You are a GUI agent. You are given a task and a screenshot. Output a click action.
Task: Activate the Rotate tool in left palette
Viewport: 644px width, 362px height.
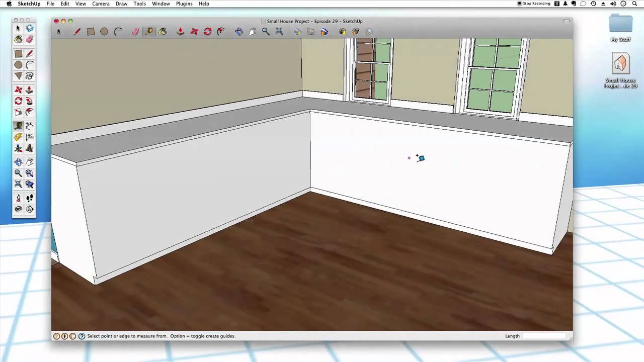coord(18,101)
